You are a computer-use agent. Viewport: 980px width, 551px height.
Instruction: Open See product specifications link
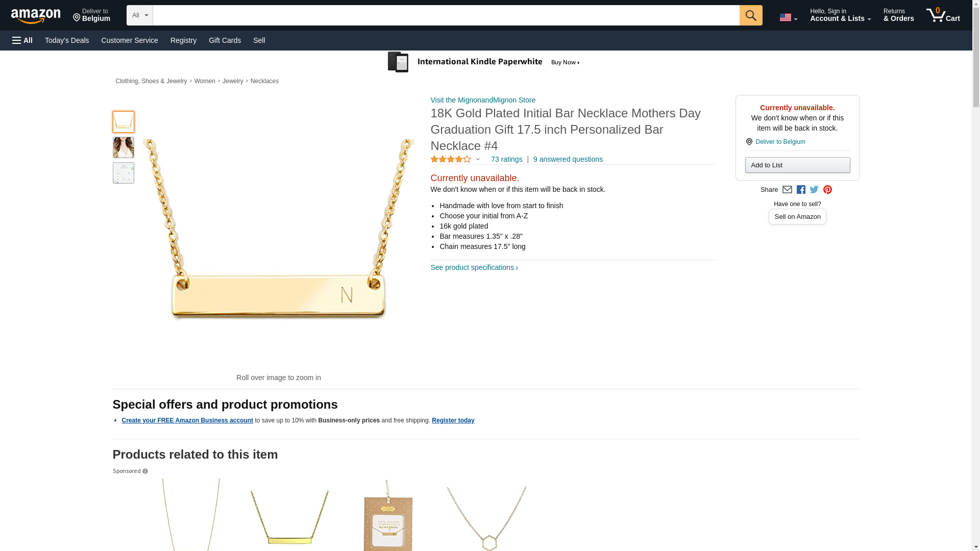[474, 268]
